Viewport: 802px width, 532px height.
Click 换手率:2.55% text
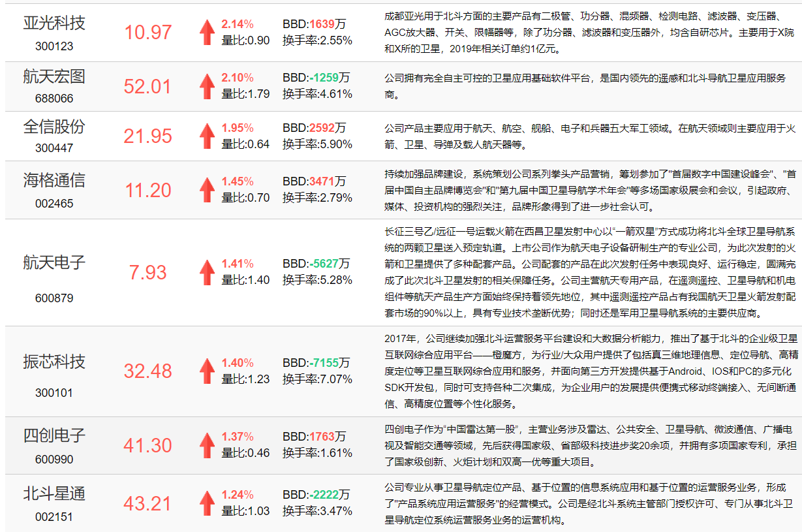click(x=318, y=40)
